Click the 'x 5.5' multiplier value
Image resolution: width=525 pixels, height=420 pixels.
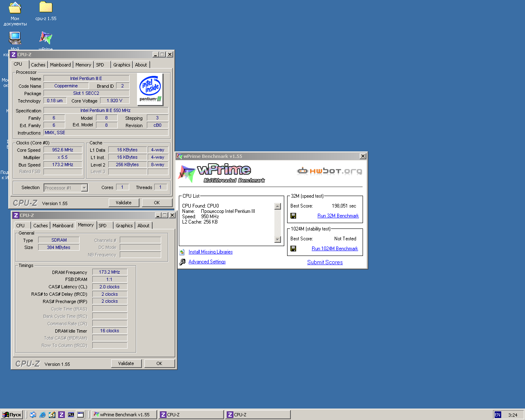63,157
